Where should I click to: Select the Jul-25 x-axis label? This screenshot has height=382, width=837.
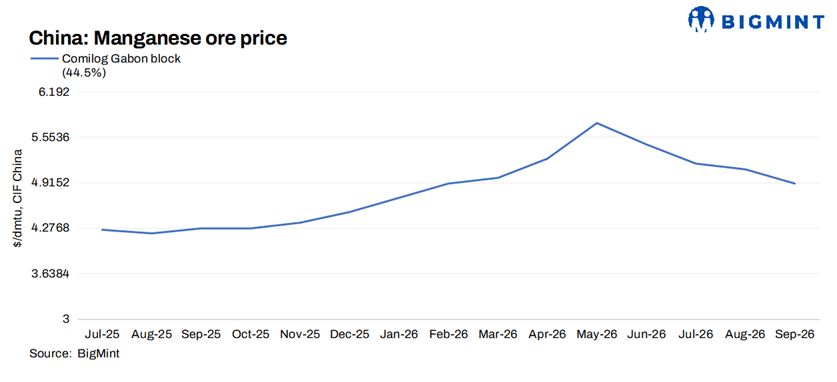(102, 335)
